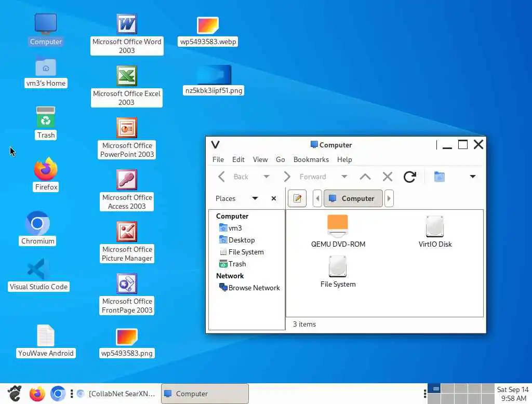
Task: Open the Back history dropdown arrow
Action: click(x=267, y=177)
